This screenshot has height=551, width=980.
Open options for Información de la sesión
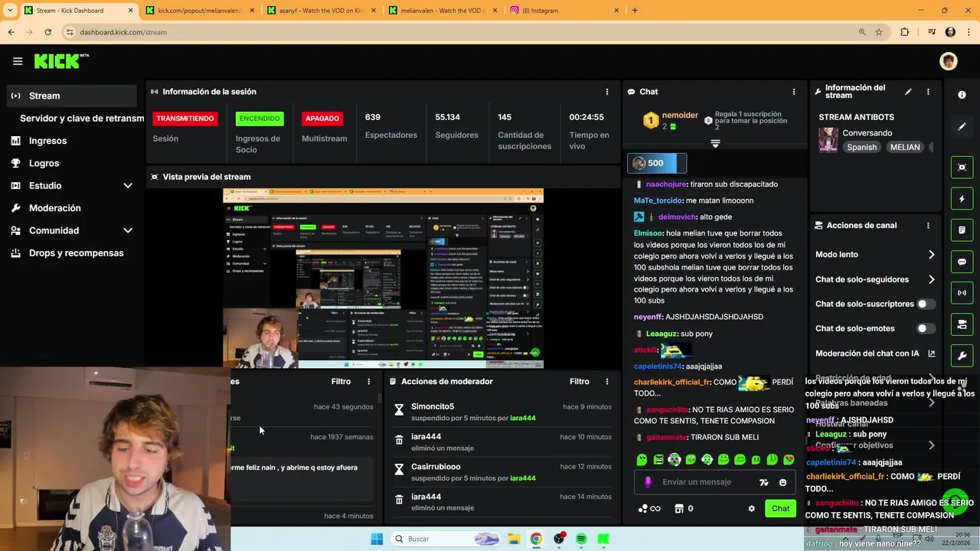point(607,92)
